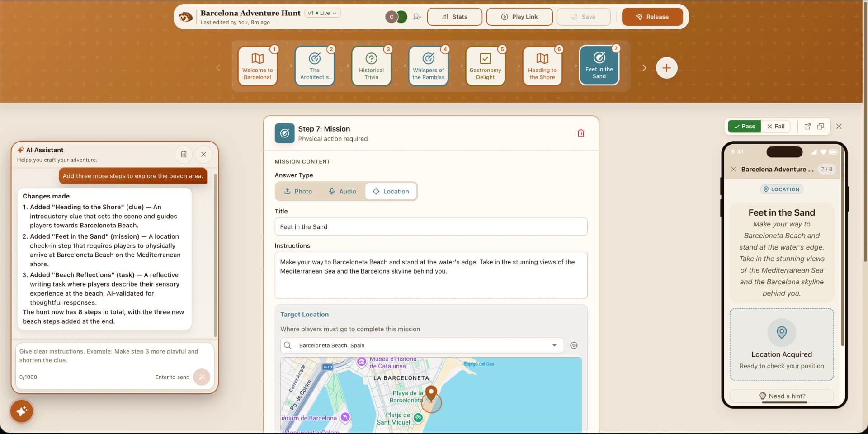
Task: Click the add step plus button
Action: [x=666, y=68]
